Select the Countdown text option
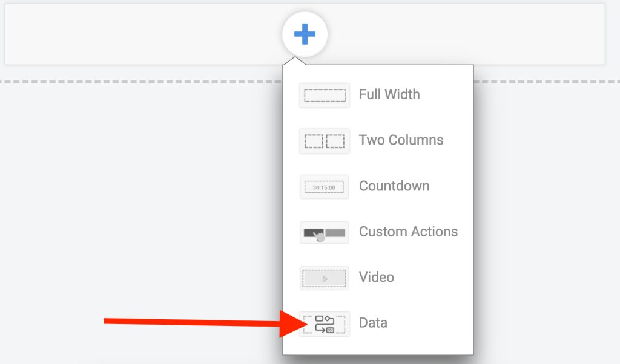 (x=394, y=186)
